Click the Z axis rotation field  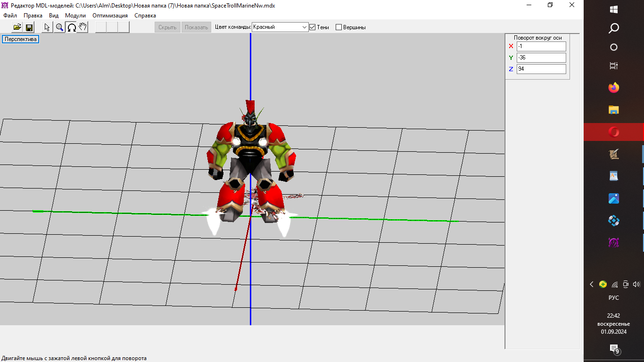[x=541, y=69]
